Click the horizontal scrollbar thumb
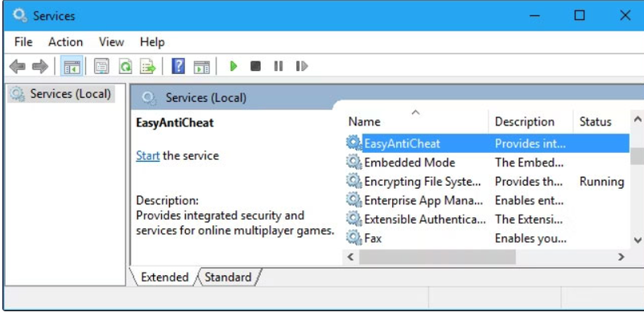The image size is (644, 312). tap(437, 257)
